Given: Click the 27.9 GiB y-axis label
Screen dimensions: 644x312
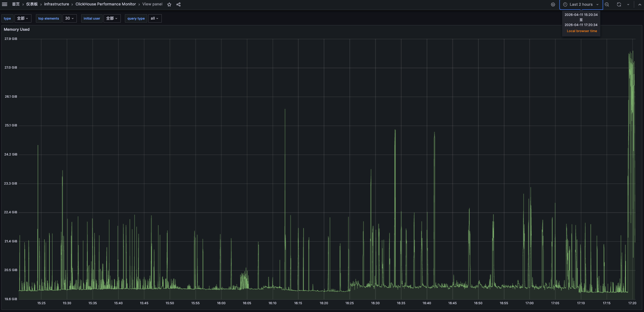Looking at the screenshot, I should [x=11, y=39].
